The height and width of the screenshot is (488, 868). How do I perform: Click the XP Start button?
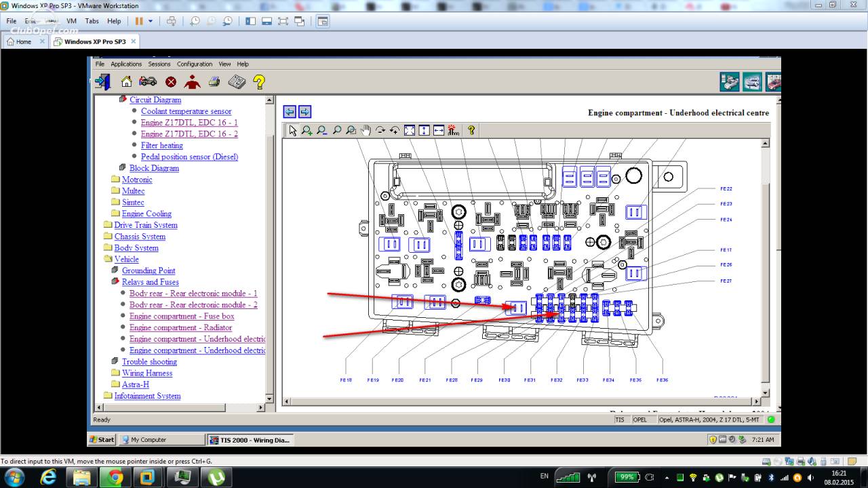(102, 439)
